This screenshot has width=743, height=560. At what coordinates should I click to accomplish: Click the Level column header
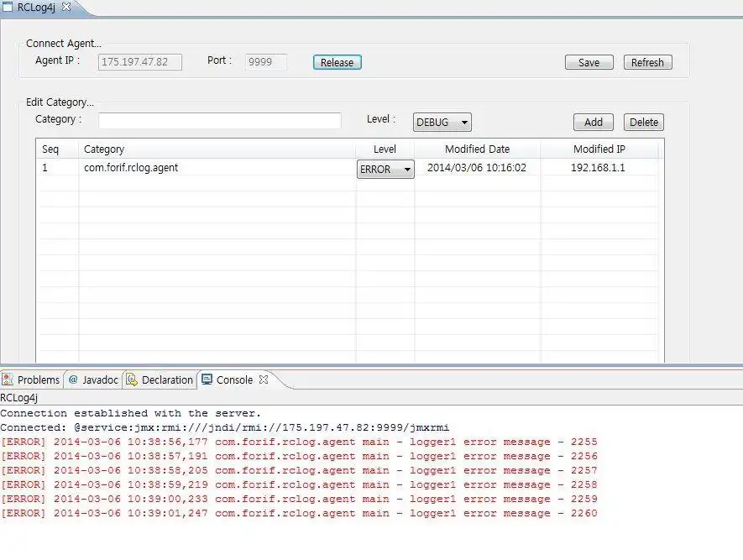point(385,149)
